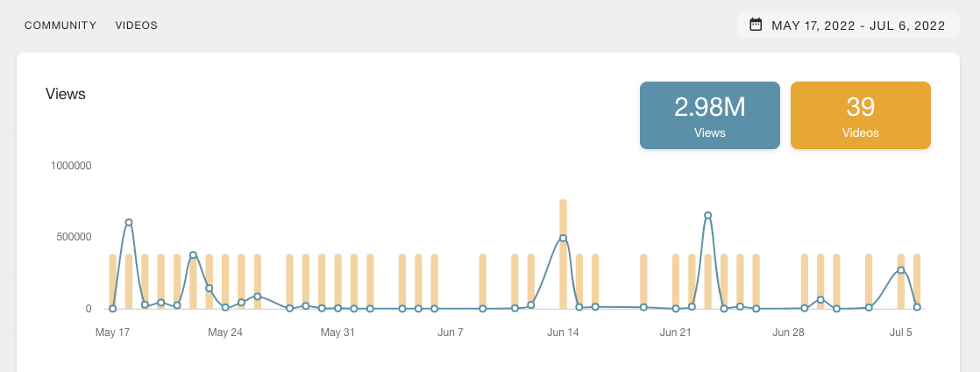Click the blue 2.98M Views card
Image resolution: width=980 pixels, height=372 pixels.
click(709, 116)
